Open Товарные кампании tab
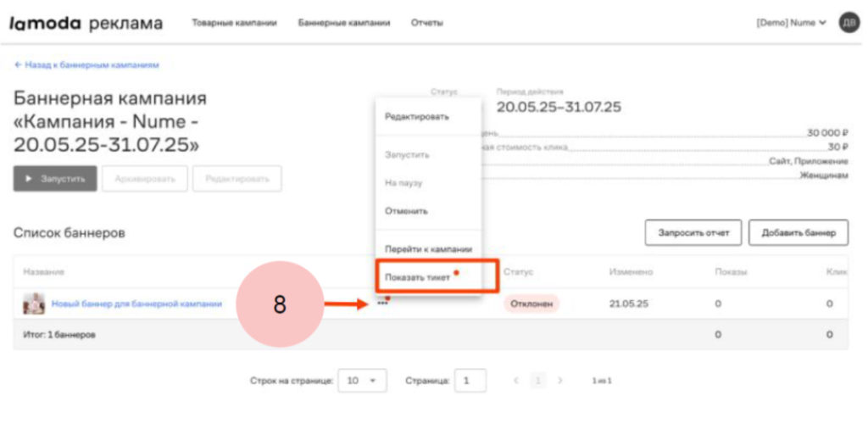868x435 pixels. click(234, 23)
